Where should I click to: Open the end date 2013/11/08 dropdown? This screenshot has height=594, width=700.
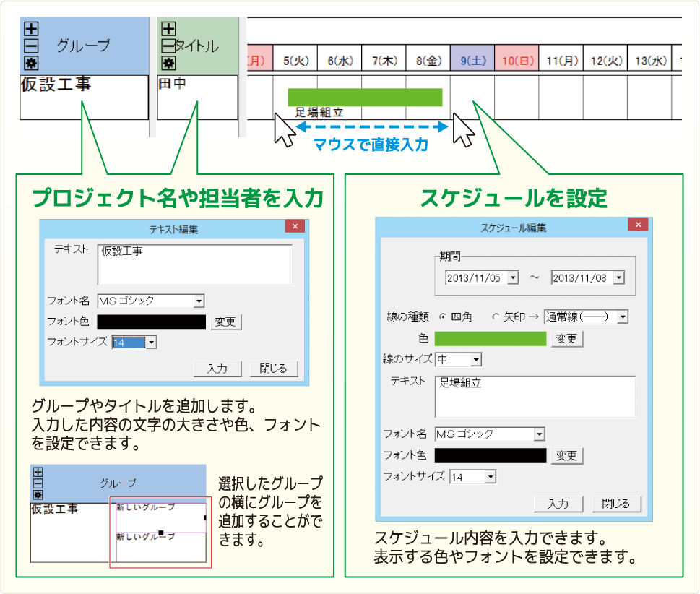point(619,277)
